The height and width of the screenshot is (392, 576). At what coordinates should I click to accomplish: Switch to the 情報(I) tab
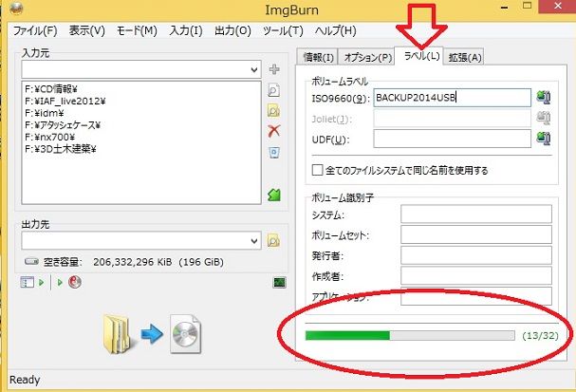(x=318, y=57)
